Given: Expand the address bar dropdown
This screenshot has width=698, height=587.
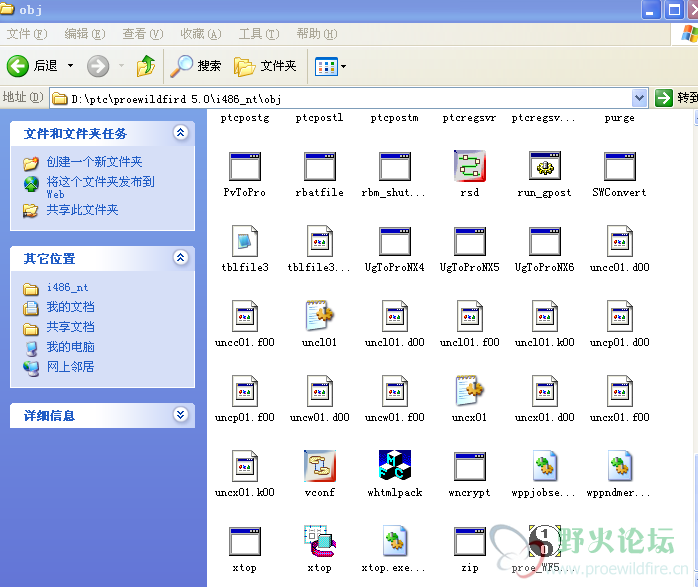Looking at the screenshot, I should pos(639,98).
